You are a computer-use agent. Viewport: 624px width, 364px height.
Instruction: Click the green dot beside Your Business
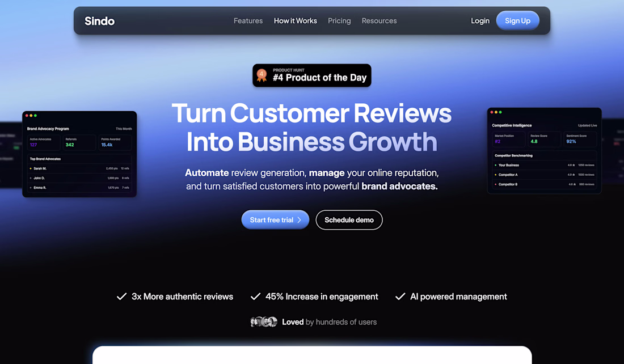tap(495, 165)
